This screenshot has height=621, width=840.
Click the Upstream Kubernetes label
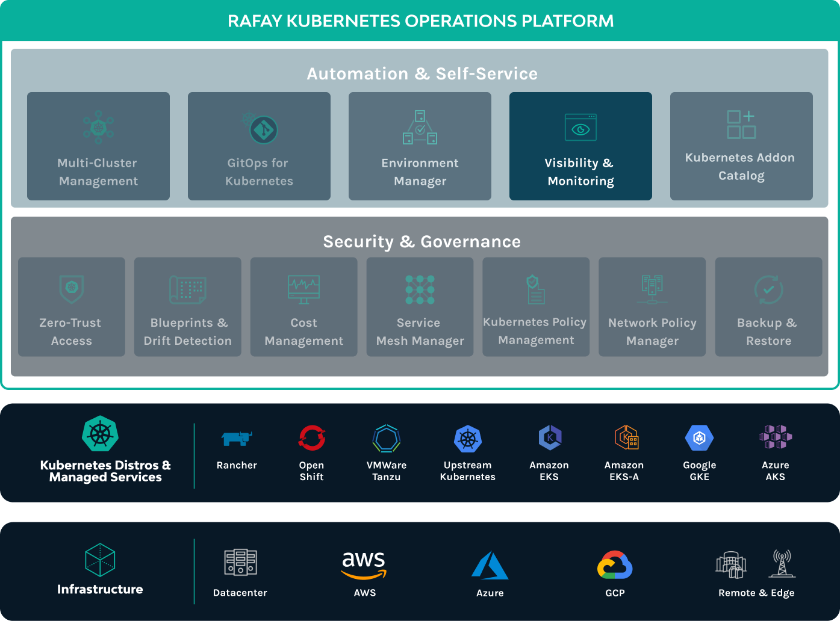point(467,471)
